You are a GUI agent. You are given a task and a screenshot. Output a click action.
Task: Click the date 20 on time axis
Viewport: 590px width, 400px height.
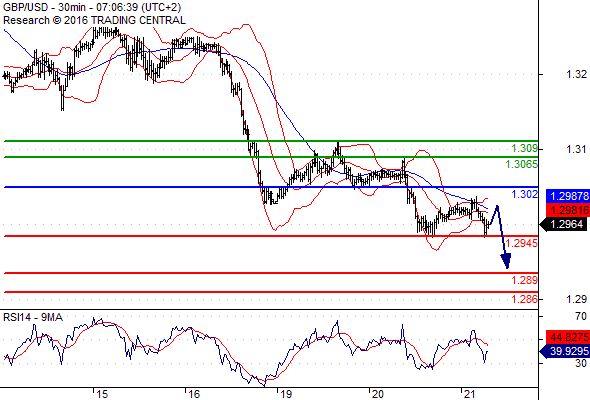click(377, 394)
